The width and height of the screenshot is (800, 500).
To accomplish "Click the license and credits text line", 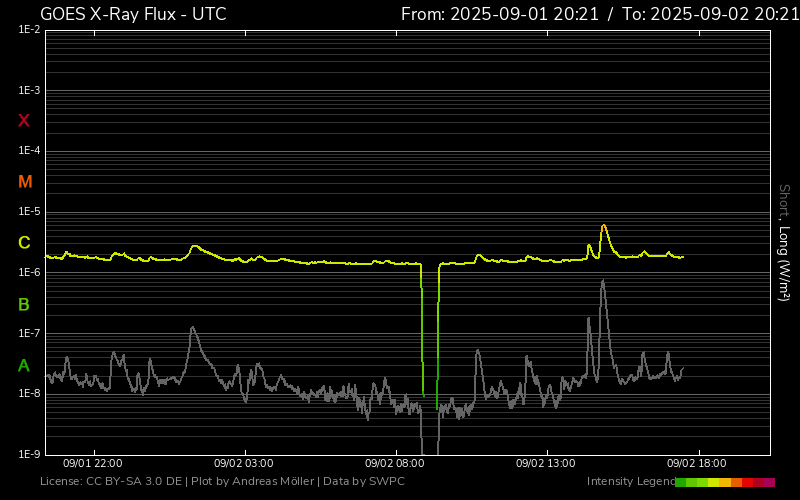I will (x=222, y=482).
